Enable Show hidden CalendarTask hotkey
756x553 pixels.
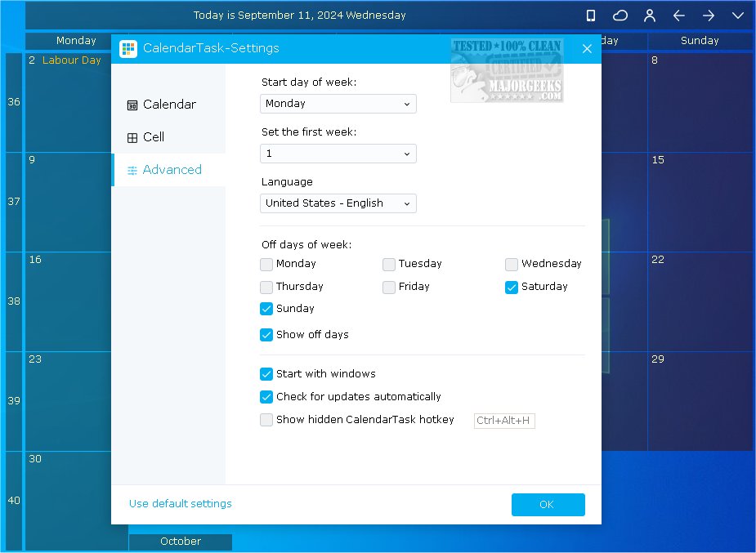point(266,420)
